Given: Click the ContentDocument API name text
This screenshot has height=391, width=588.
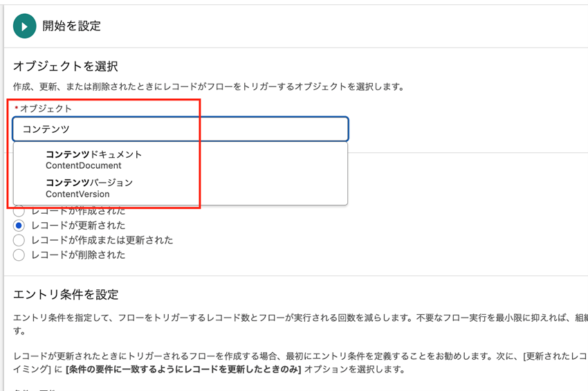Looking at the screenshot, I should point(83,166).
